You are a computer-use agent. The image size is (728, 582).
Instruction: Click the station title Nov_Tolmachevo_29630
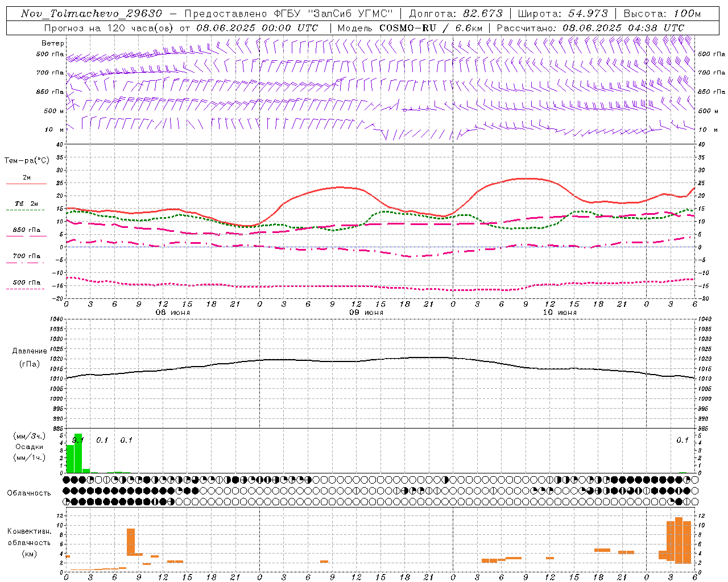(x=92, y=14)
